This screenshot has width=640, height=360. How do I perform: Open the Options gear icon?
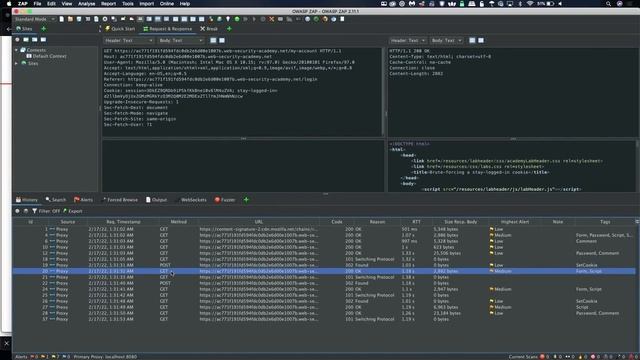click(105, 19)
